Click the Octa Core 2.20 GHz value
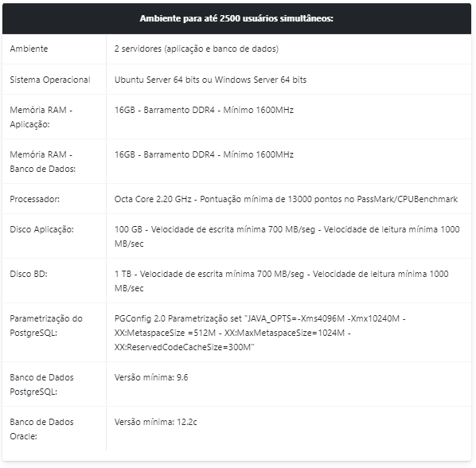 286,199
